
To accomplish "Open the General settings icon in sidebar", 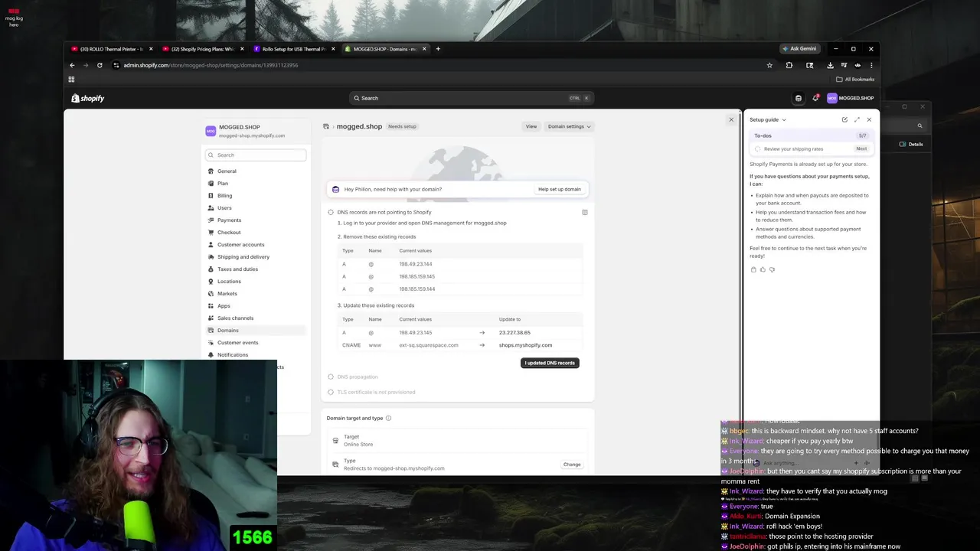I will point(211,171).
